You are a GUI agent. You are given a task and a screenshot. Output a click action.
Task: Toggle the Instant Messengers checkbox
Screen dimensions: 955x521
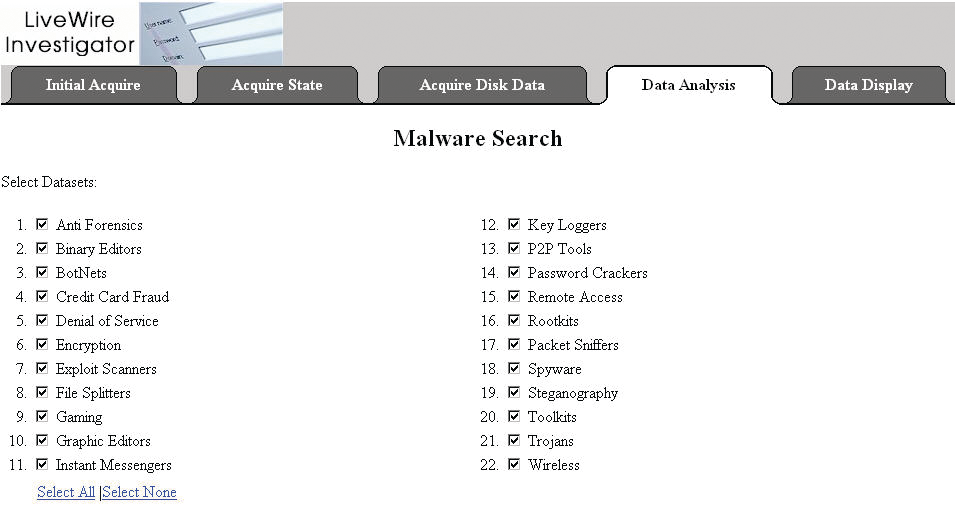(42, 464)
